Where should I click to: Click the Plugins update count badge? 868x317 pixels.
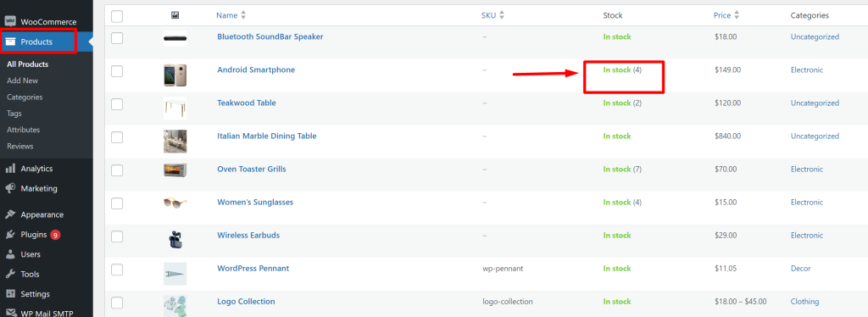click(55, 235)
